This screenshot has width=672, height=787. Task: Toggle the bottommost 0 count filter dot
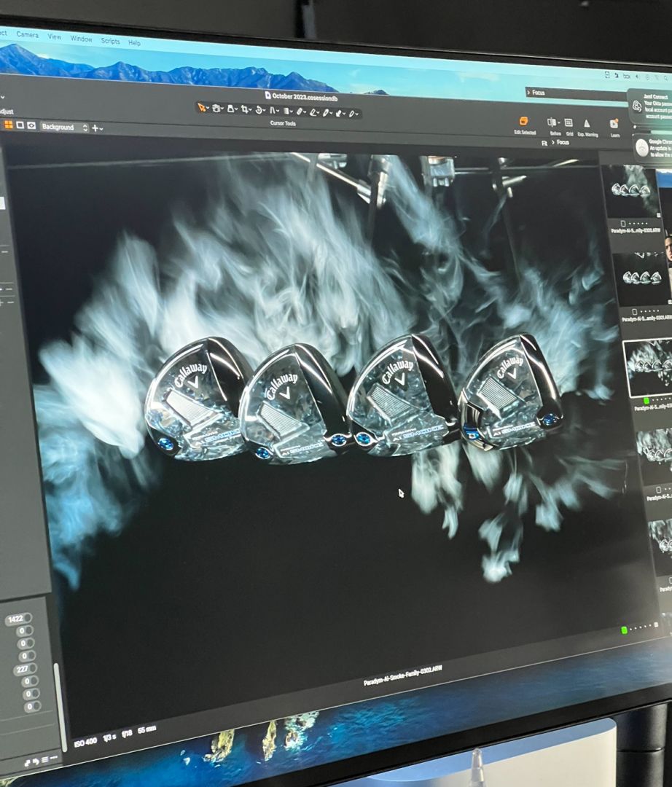tap(37, 705)
